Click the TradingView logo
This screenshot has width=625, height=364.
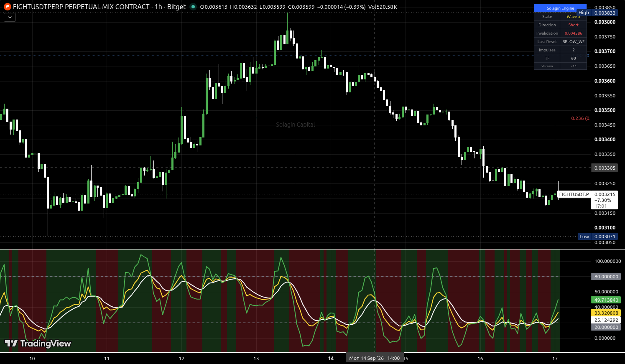tap(38, 344)
